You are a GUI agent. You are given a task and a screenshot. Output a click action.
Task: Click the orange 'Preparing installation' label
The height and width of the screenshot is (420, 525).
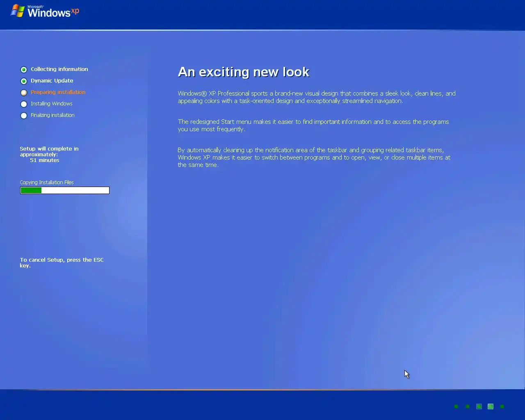tap(58, 92)
